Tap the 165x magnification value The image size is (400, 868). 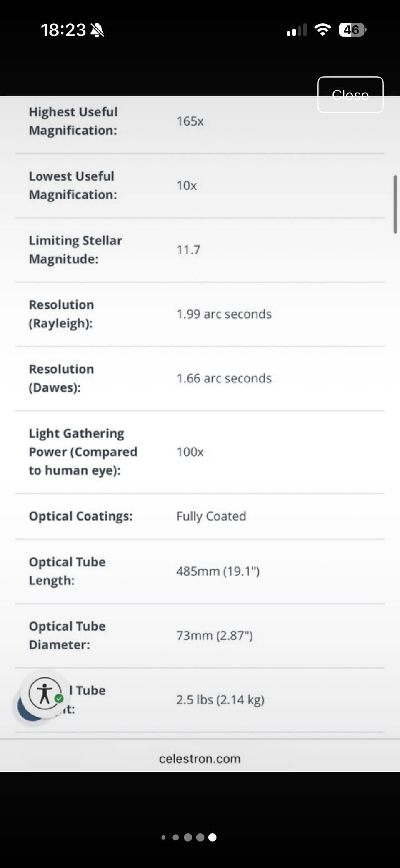tap(190, 121)
